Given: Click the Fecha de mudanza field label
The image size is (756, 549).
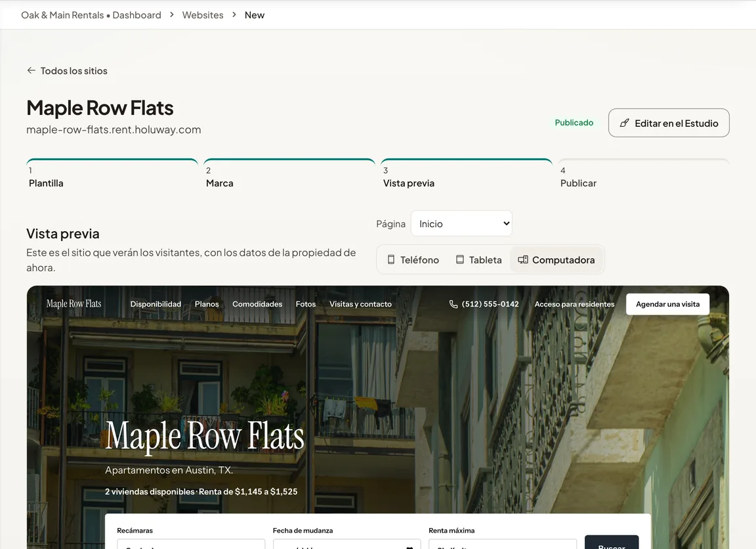Looking at the screenshot, I should 303,530.
